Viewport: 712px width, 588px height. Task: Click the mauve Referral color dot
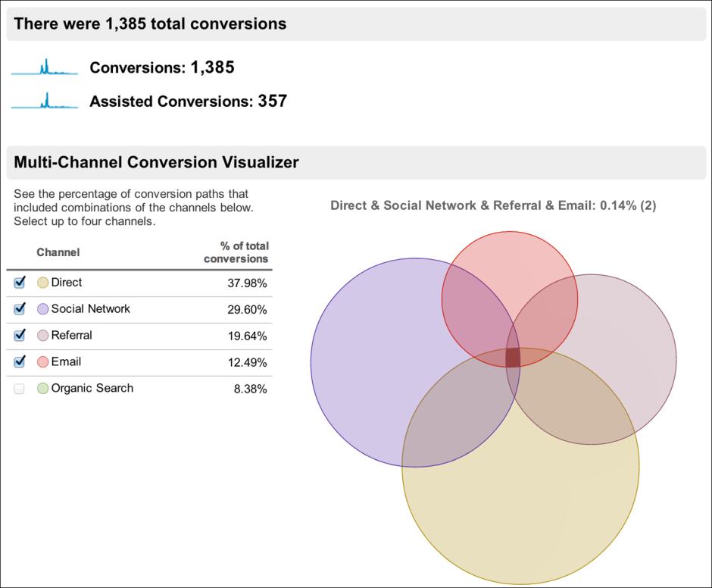click(43, 336)
